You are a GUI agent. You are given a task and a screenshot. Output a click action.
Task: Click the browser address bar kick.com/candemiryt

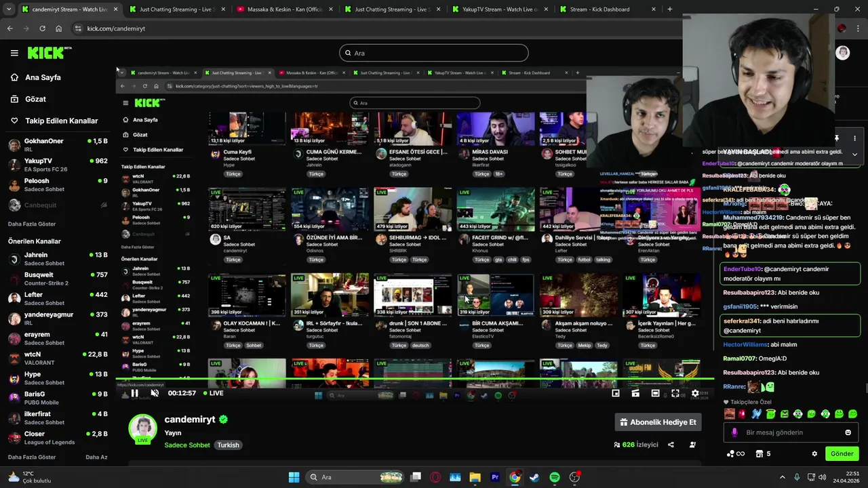coord(116,28)
